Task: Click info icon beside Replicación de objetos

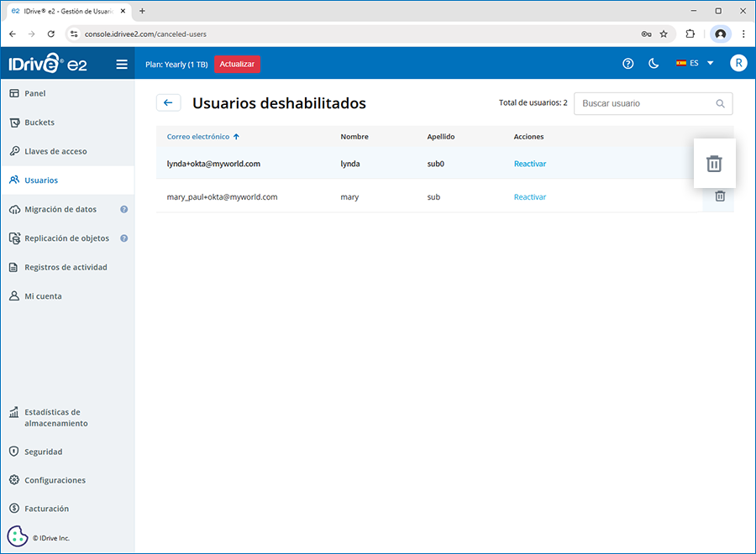Action: point(124,238)
